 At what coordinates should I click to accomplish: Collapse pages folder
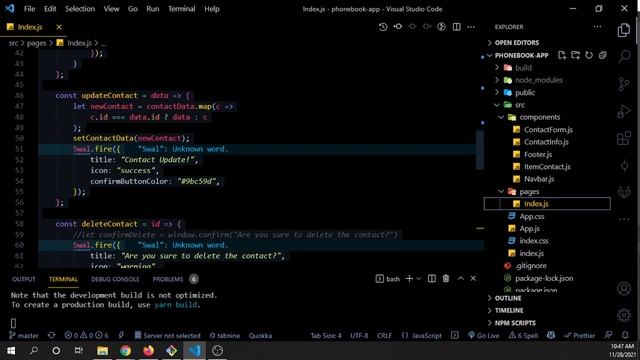529,191
